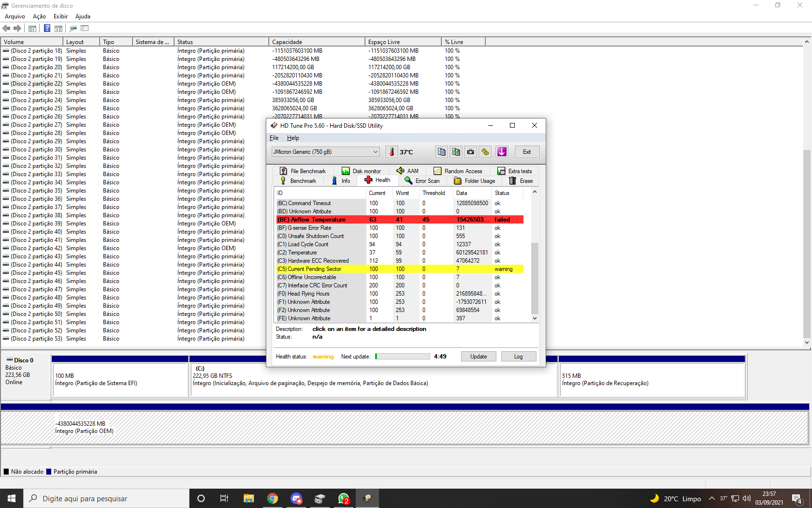812x508 pixels.
Task: Open Cortana circle icon on taskbar
Action: (201, 498)
